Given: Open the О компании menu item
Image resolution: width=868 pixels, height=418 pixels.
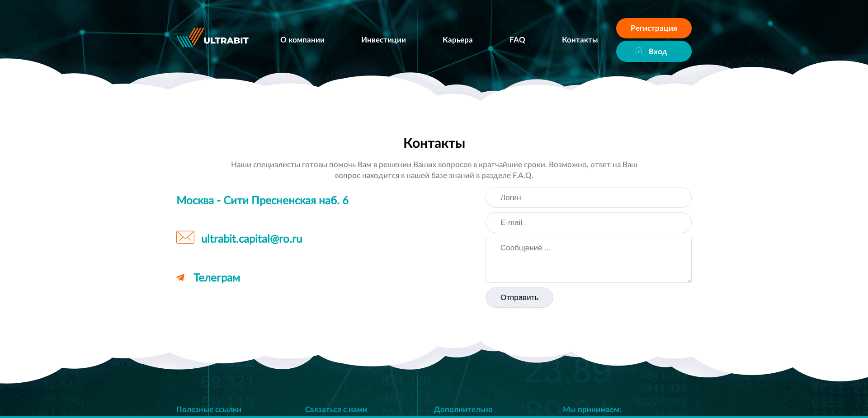Looking at the screenshot, I should [302, 40].
